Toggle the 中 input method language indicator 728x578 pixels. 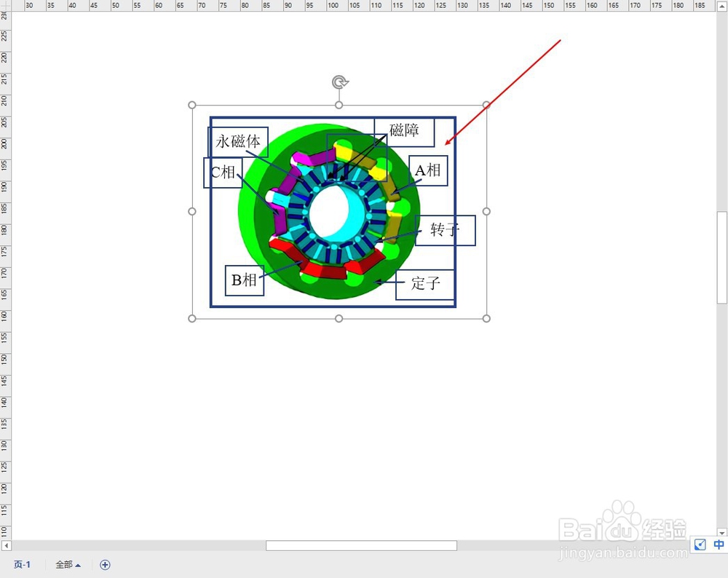tap(719, 545)
